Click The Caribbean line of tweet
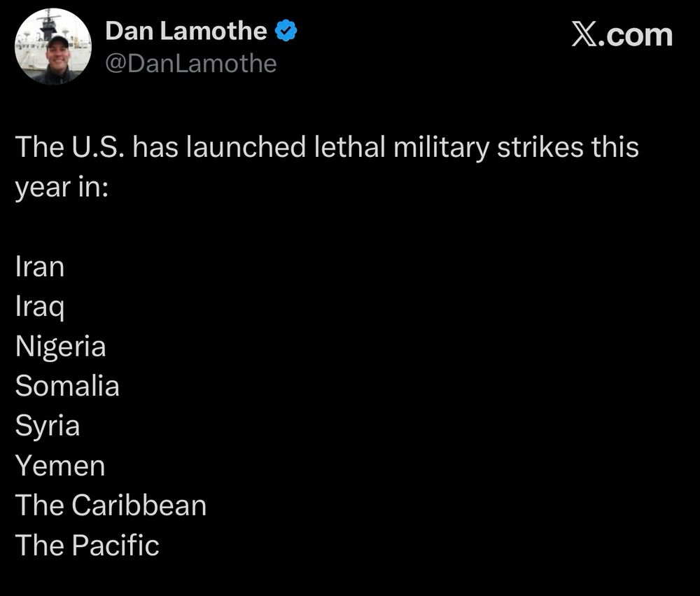 pyautogui.click(x=111, y=506)
